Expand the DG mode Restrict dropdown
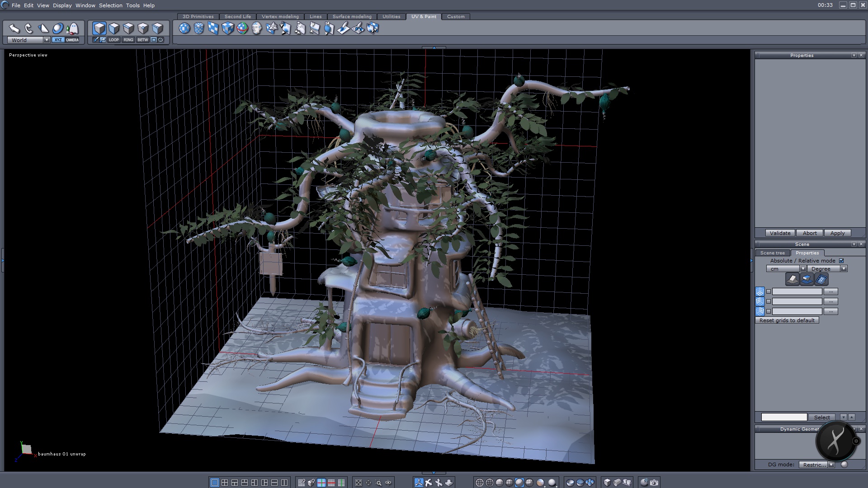The image size is (868, 488). pos(831,465)
